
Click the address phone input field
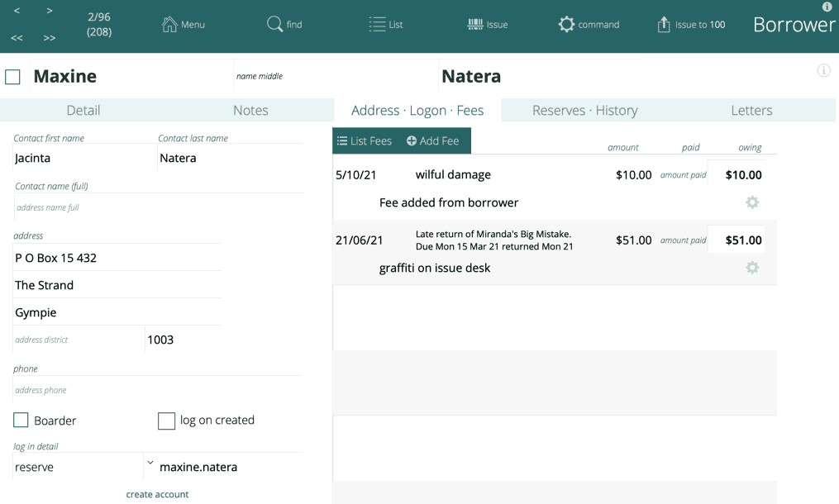(x=157, y=390)
